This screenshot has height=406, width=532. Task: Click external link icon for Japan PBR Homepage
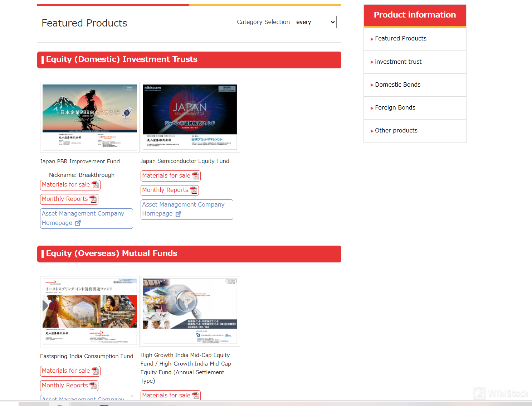click(x=78, y=223)
